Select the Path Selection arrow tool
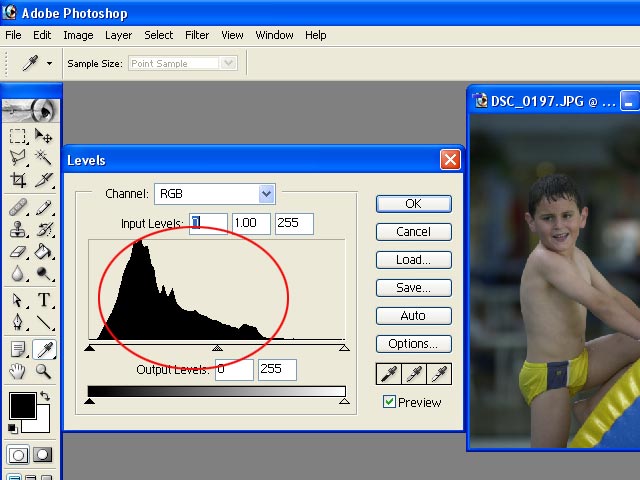640x480 pixels. tap(18, 300)
